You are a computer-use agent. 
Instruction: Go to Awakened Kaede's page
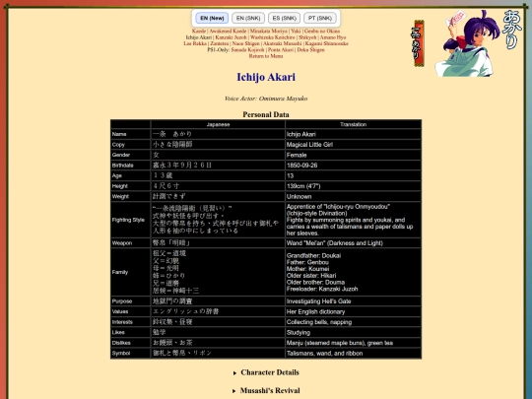coord(228,31)
